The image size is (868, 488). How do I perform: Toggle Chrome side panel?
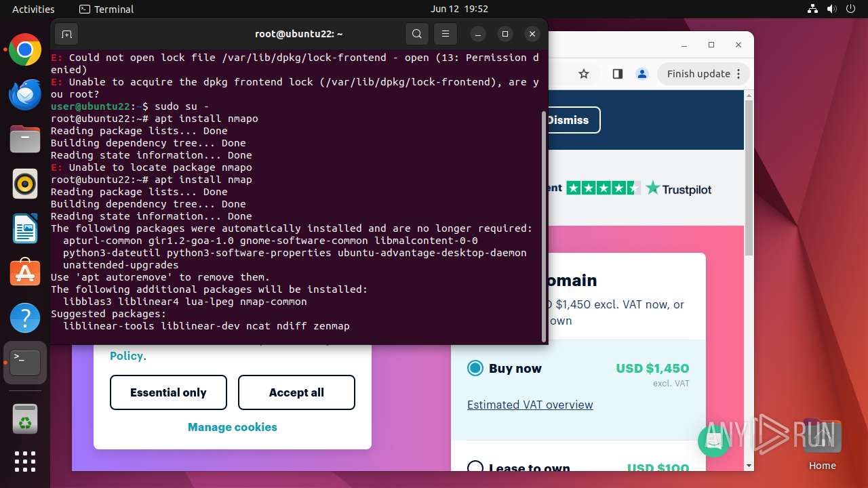tap(617, 74)
